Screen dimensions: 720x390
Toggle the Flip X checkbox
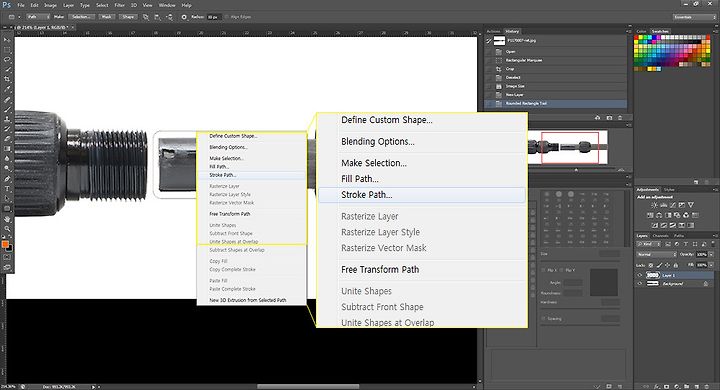pyautogui.click(x=544, y=270)
